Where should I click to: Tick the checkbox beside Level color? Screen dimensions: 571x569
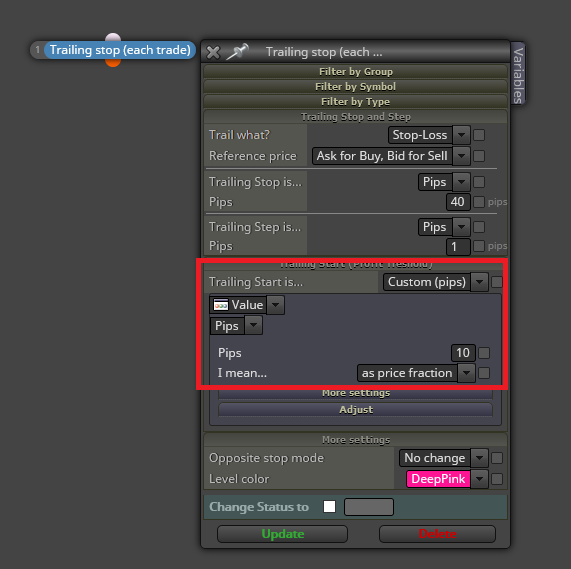click(497, 479)
